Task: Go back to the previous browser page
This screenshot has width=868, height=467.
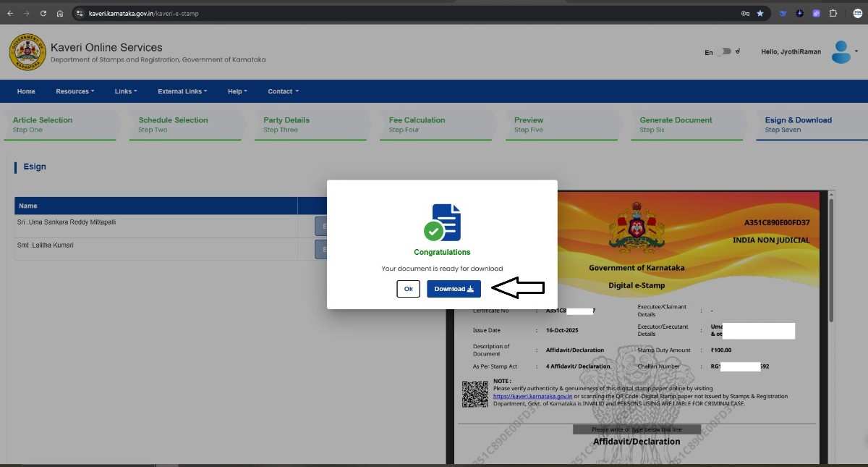Action: 10,13
